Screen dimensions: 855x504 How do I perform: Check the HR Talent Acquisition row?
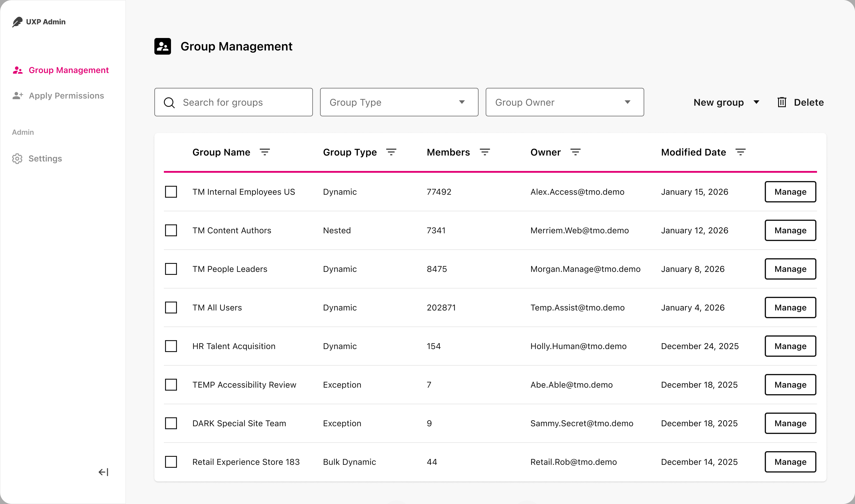[171, 346]
